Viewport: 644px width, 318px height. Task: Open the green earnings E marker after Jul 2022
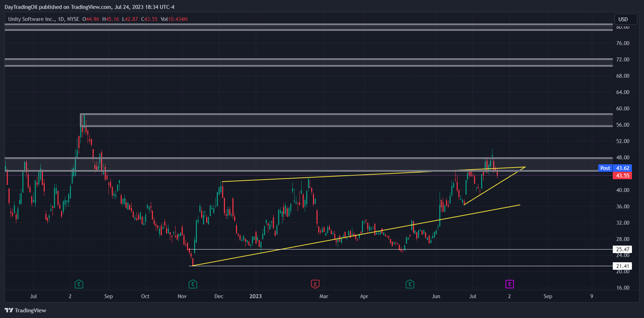coord(79,284)
